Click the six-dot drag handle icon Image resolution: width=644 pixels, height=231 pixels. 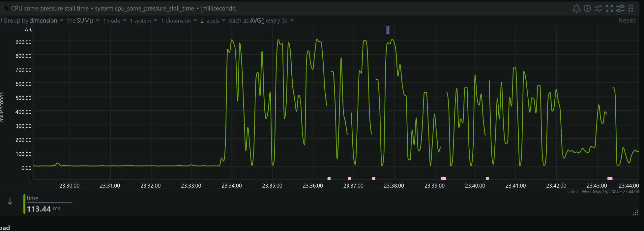631,9
